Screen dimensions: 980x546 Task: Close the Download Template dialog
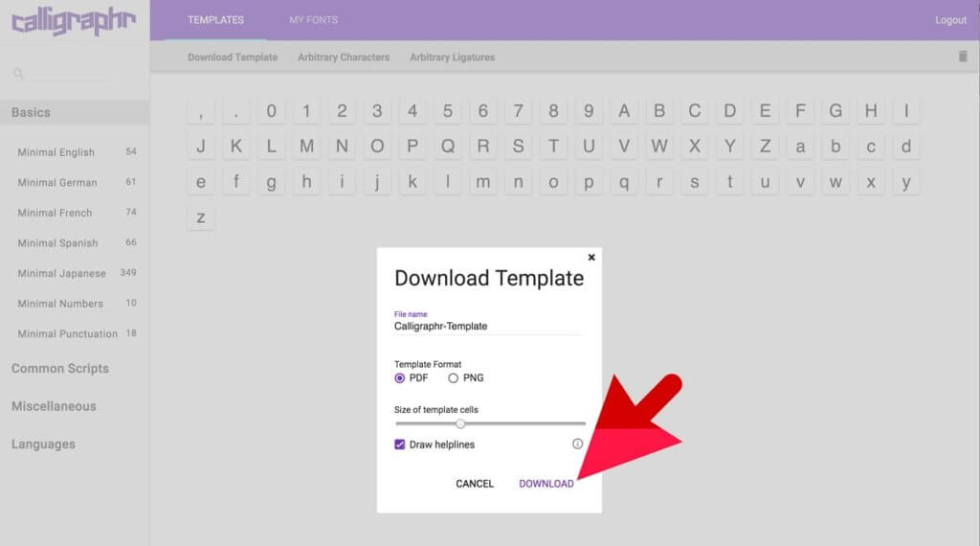pos(591,257)
